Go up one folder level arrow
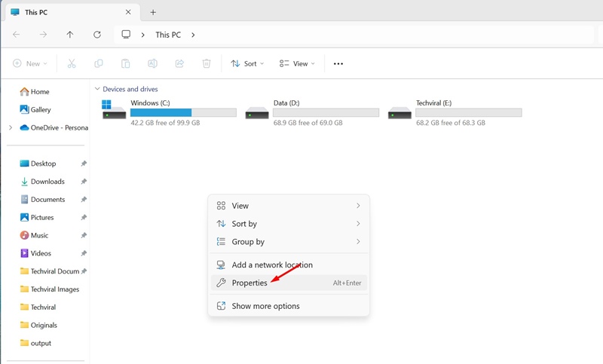This screenshot has height=364, width=603. [x=70, y=35]
